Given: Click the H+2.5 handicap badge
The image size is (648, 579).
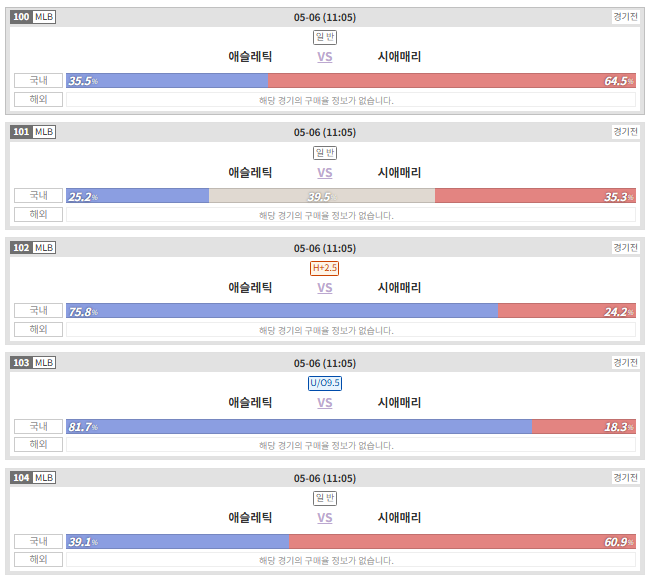Looking at the screenshot, I should pos(324,268).
